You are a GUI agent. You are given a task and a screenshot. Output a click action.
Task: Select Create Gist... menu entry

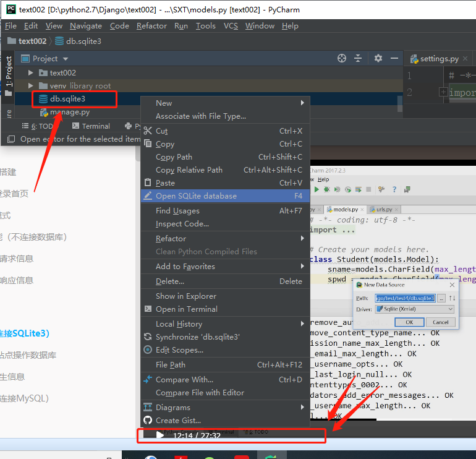(225, 421)
